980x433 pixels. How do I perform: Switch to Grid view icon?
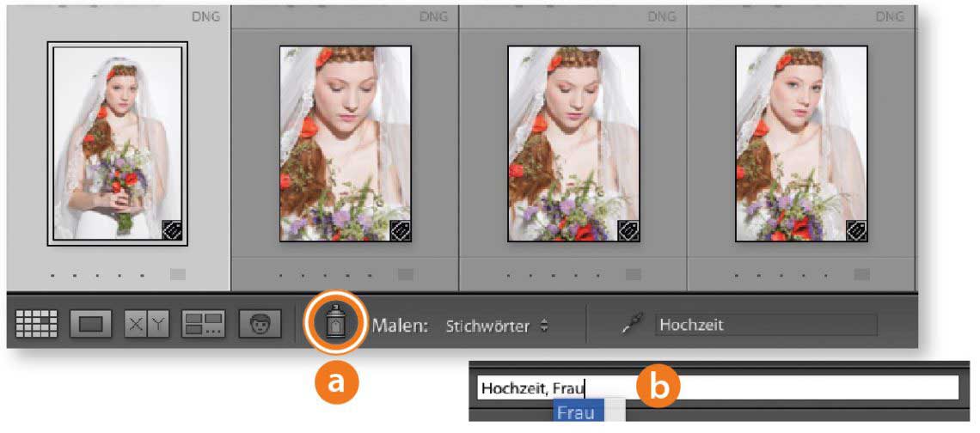(x=35, y=324)
